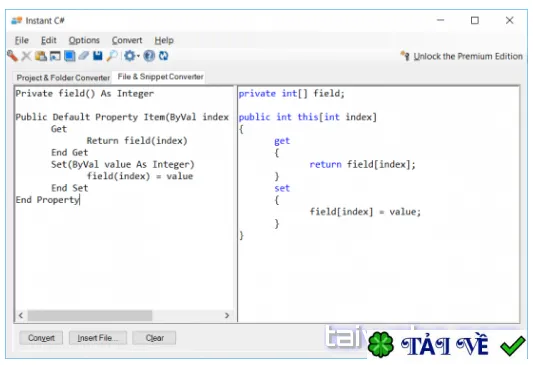Click the gray X cancel toolbar icon
This screenshot has width=533, height=365.
pyautogui.click(x=26, y=56)
